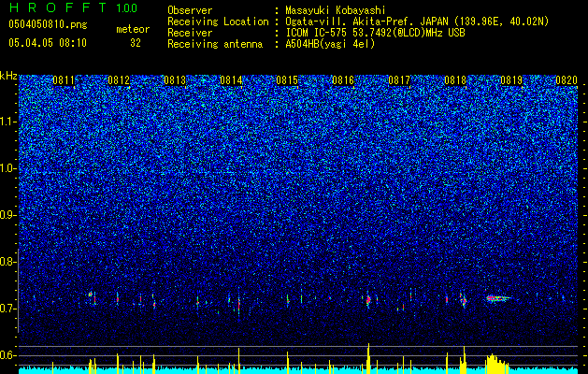Image resolution: width=588 pixels, height=374 pixels.
Task: Click the 0812 time marker
Action: [x=119, y=80]
